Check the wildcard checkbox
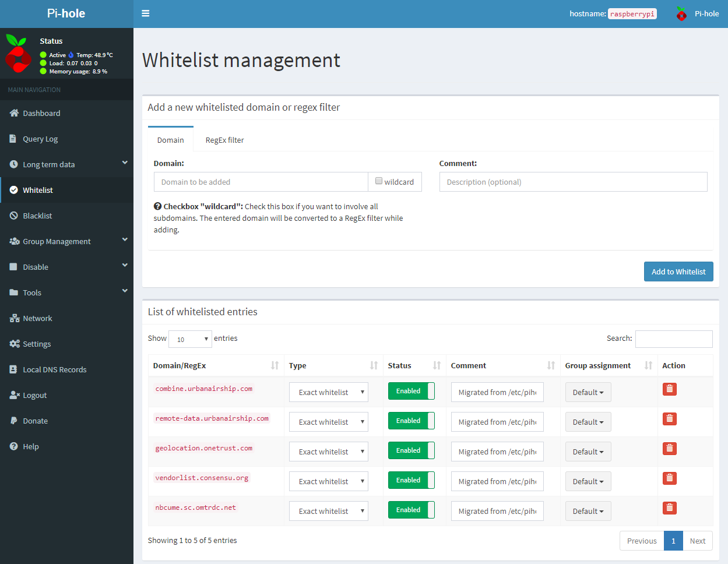The height and width of the screenshot is (564, 728). coord(379,181)
